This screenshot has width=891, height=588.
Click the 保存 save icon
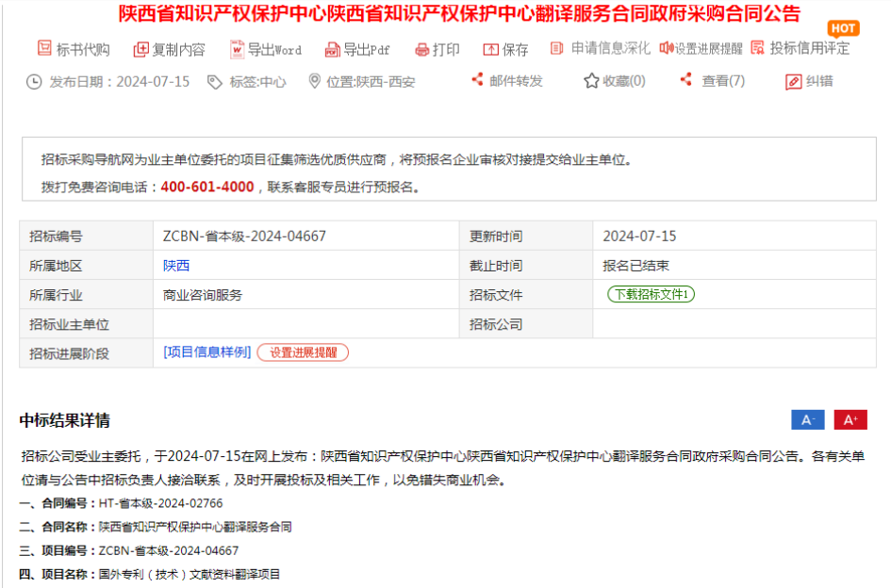tap(490, 50)
